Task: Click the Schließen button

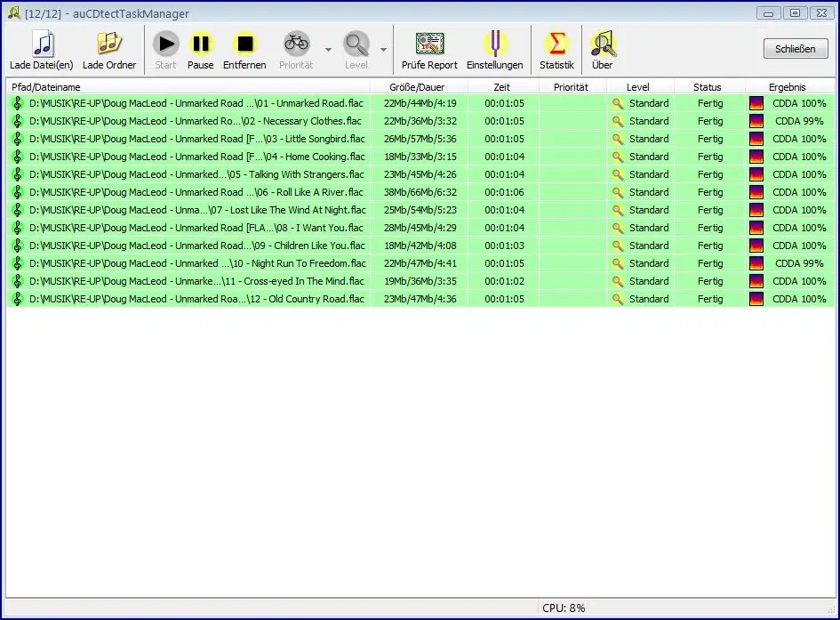Action: click(796, 49)
